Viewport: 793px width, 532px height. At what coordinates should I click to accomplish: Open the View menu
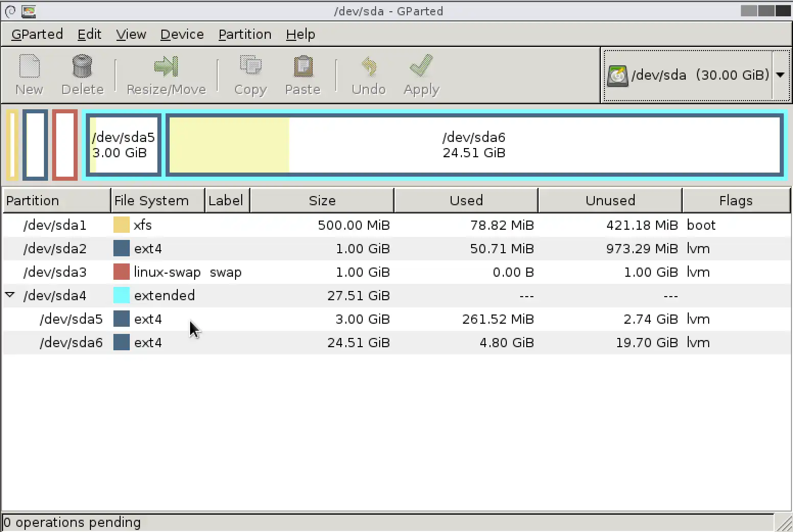[x=131, y=34]
